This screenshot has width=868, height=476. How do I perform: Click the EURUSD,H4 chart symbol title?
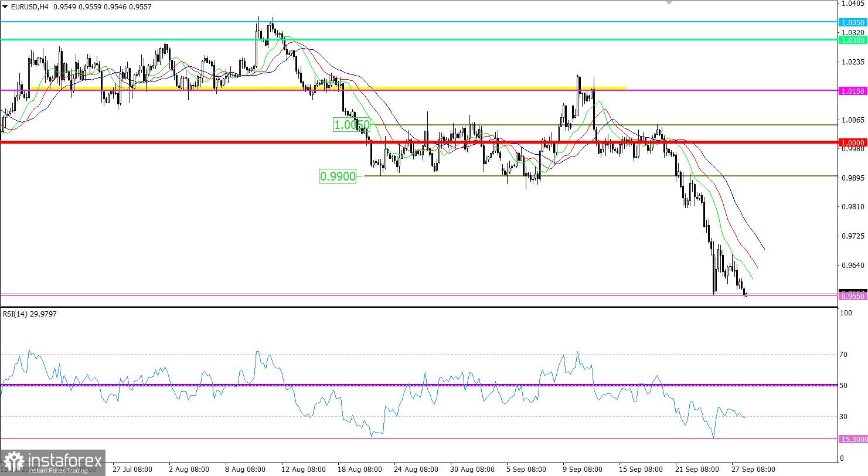click(30, 7)
